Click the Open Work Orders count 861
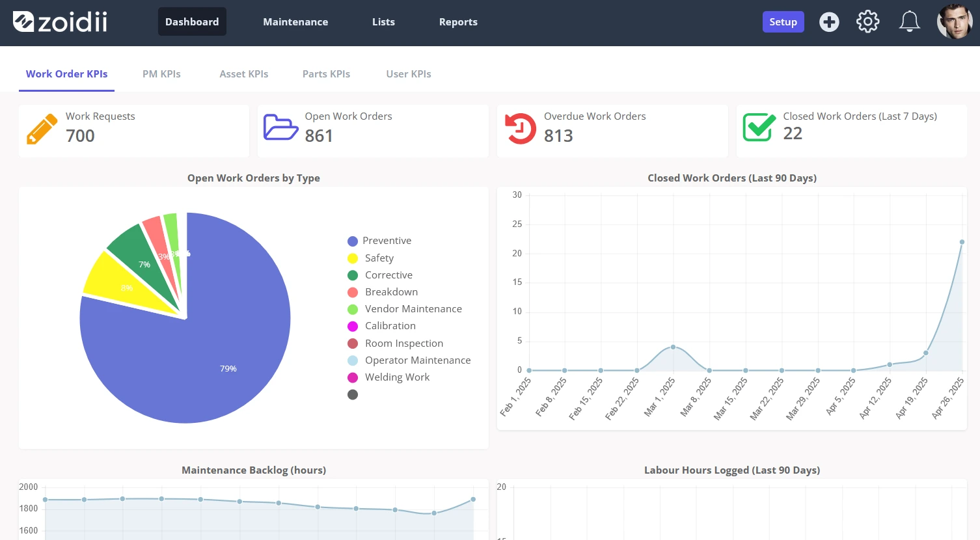The height and width of the screenshot is (540, 980). click(x=319, y=136)
